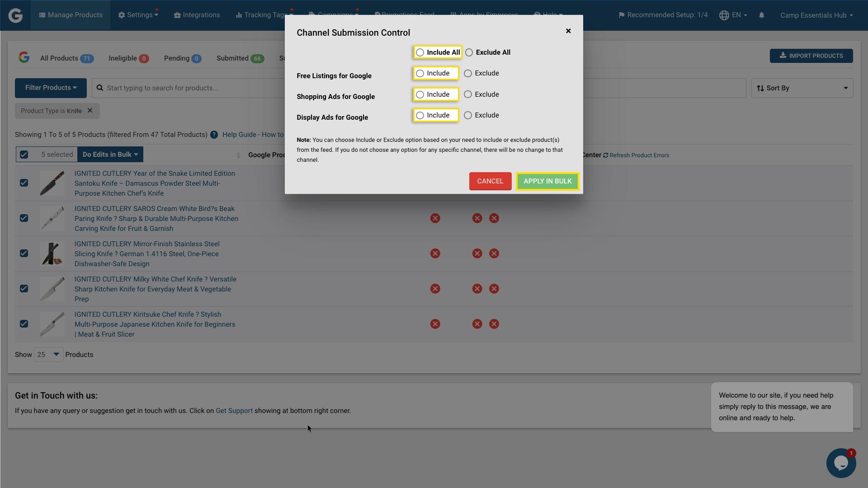Click the Integrations briefcase icon
Viewport: 868px width, 488px height.
click(176, 15)
